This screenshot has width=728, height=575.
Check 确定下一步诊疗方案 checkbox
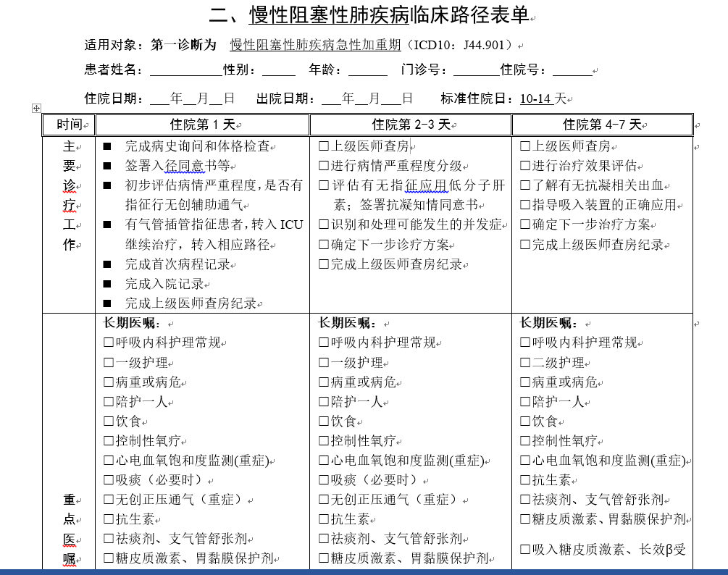click(x=324, y=244)
